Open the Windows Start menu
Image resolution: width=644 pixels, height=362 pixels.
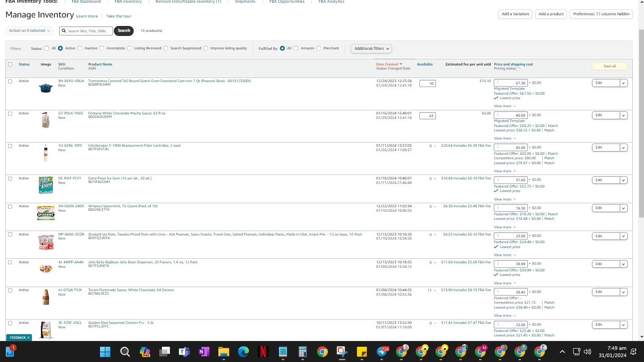pos(105,352)
